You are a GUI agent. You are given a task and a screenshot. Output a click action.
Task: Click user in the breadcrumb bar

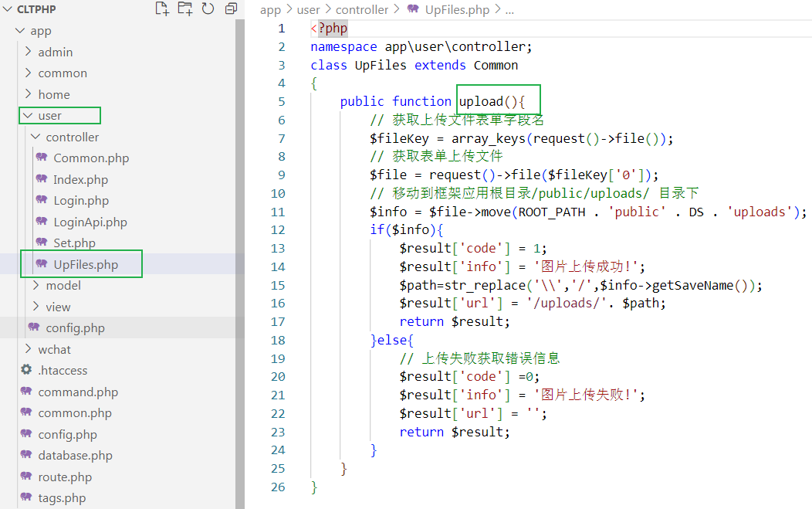click(x=308, y=9)
